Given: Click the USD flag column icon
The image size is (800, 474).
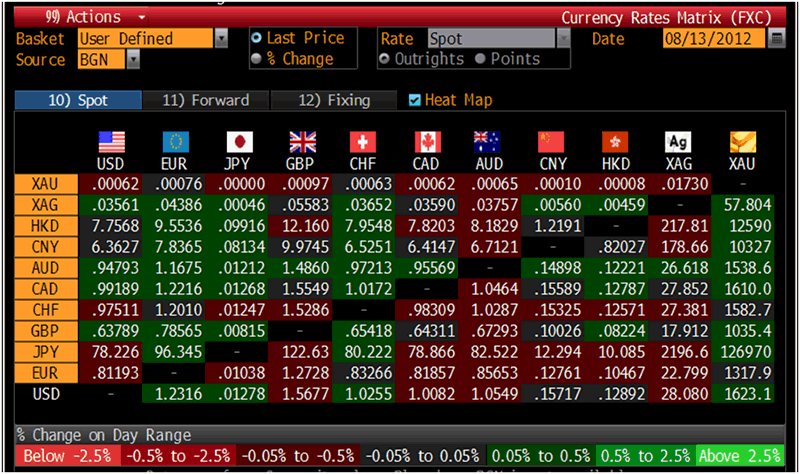Looking at the screenshot, I should pos(110,141).
